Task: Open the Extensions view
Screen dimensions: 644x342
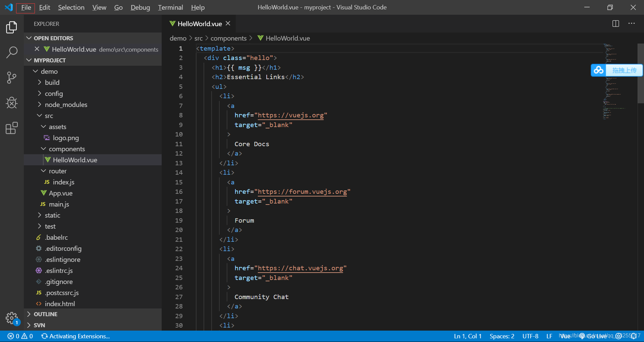Action: (x=12, y=128)
